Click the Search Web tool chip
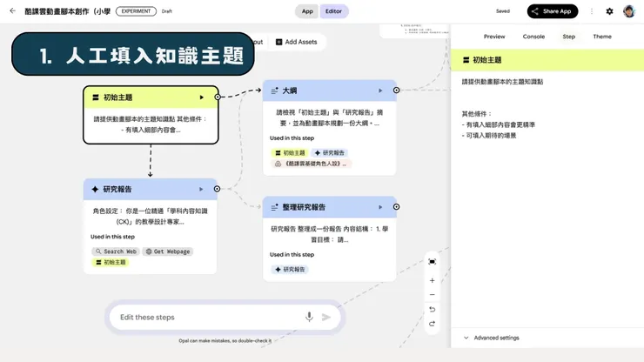The width and height of the screenshot is (644, 362). (x=116, y=251)
